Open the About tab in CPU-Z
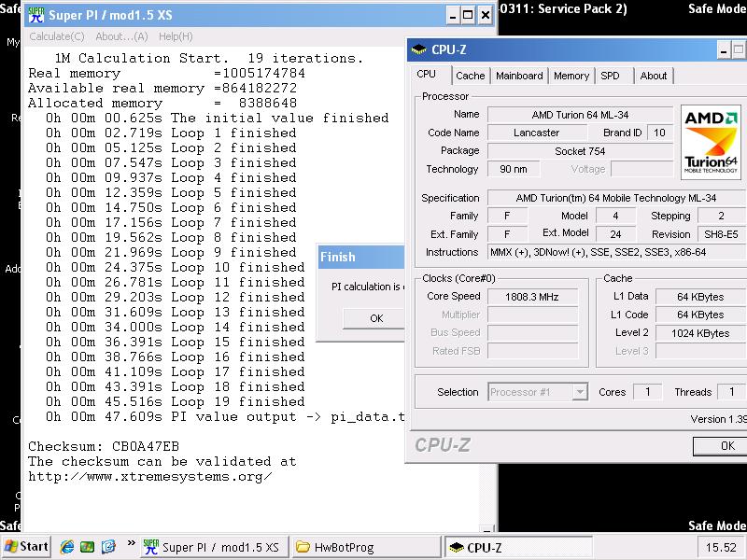747x560 pixels. coord(654,76)
